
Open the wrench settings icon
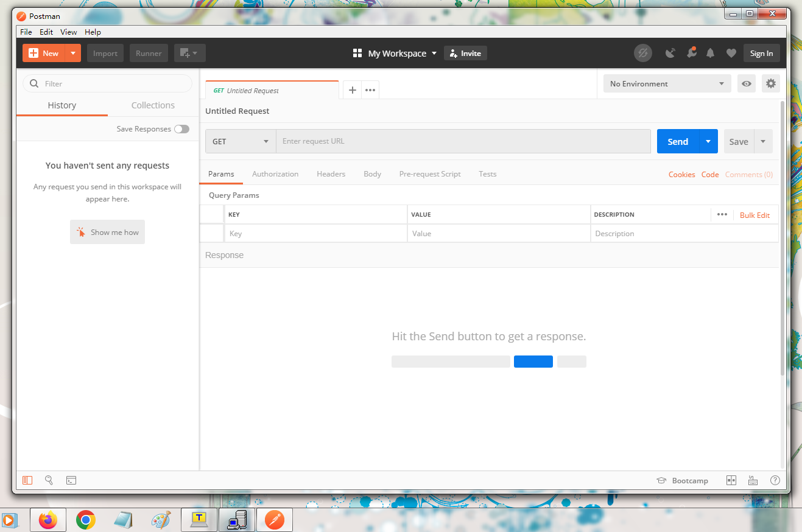click(691, 53)
